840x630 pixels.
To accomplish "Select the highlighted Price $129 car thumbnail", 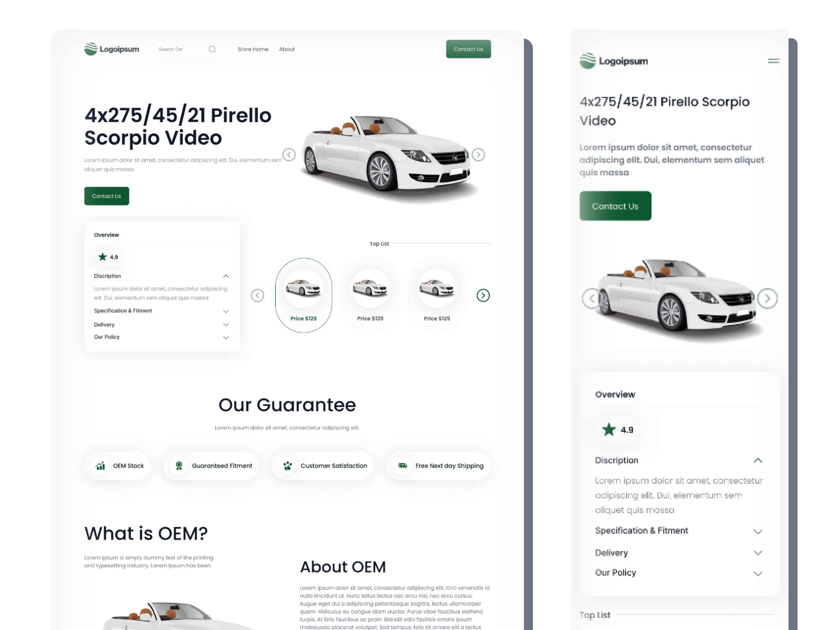I will (x=303, y=295).
